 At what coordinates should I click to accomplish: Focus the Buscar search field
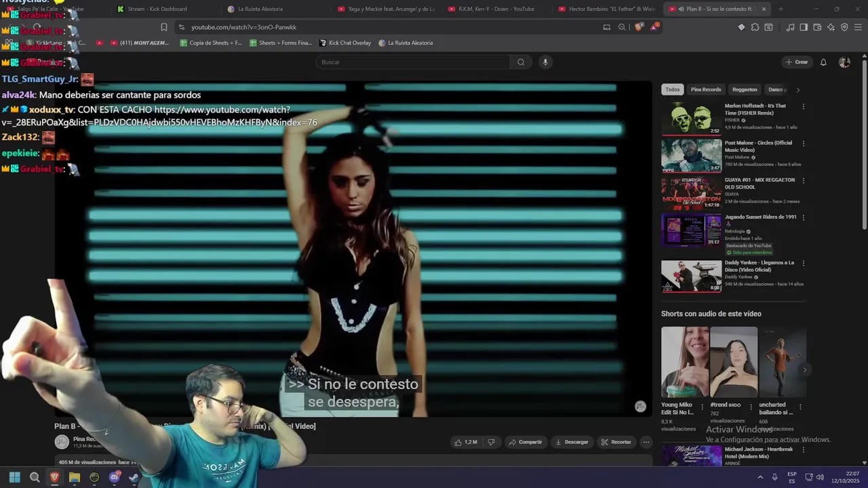click(x=413, y=62)
